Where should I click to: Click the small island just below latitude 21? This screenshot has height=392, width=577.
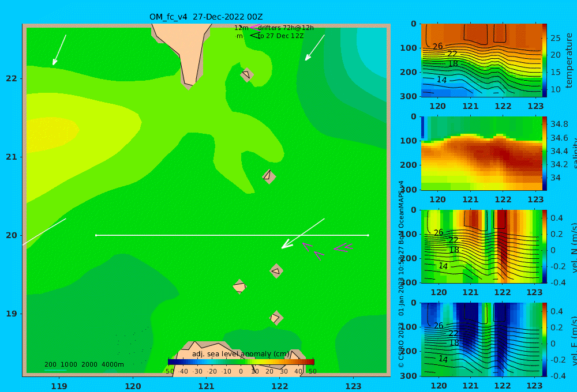tap(269, 176)
